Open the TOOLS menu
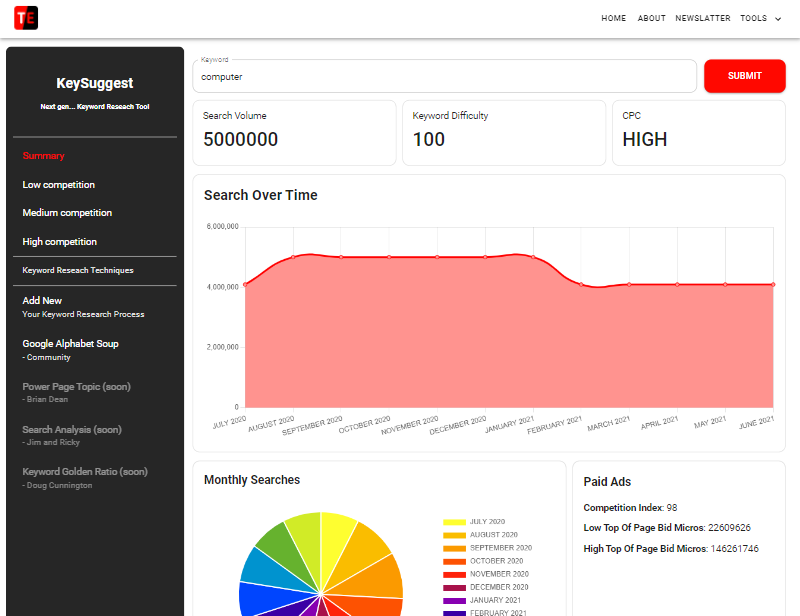The image size is (800, 616). (x=754, y=18)
